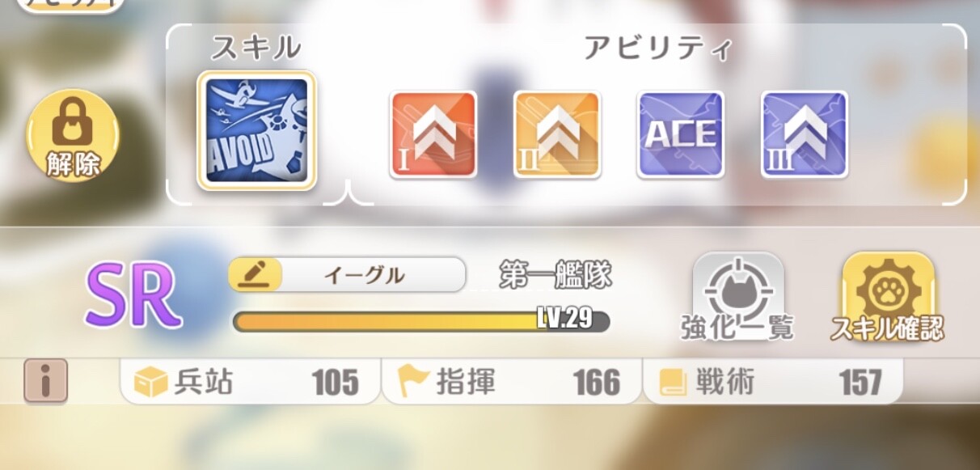This screenshot has width=980, height=470.
Task: Select the orange rank I ability icon
Action: [433, 134]
